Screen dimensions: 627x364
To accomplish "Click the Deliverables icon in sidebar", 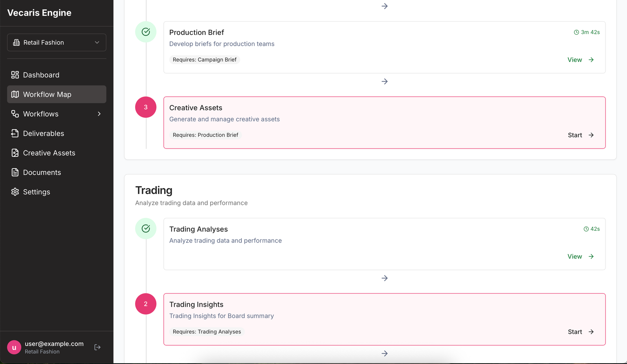I will (15, 134).
